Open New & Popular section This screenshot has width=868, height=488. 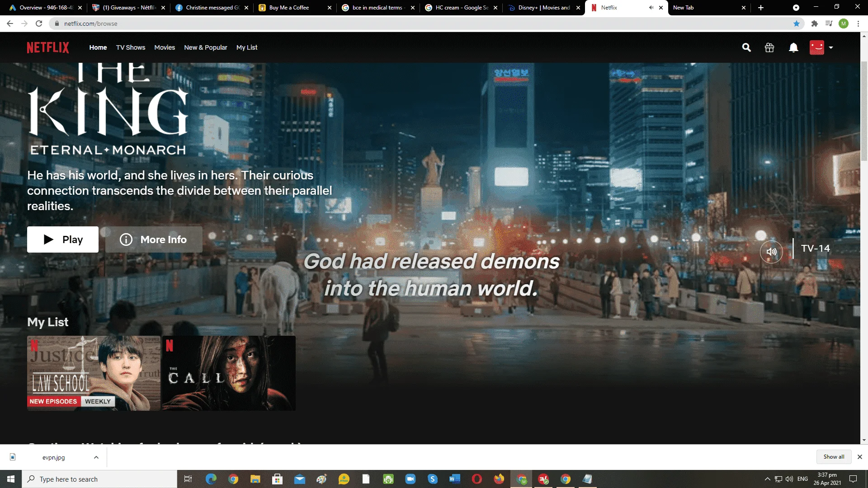click(x=206, y=47)
